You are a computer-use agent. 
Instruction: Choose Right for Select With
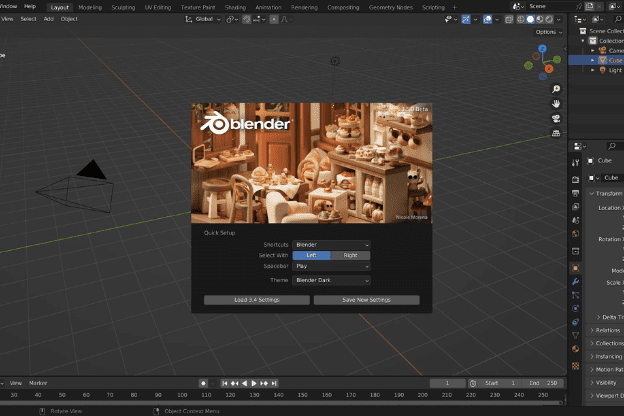coord(350,255)
